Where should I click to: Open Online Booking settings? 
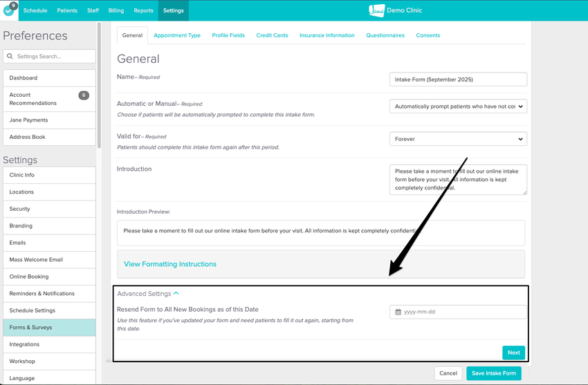[x=49, y=276]
